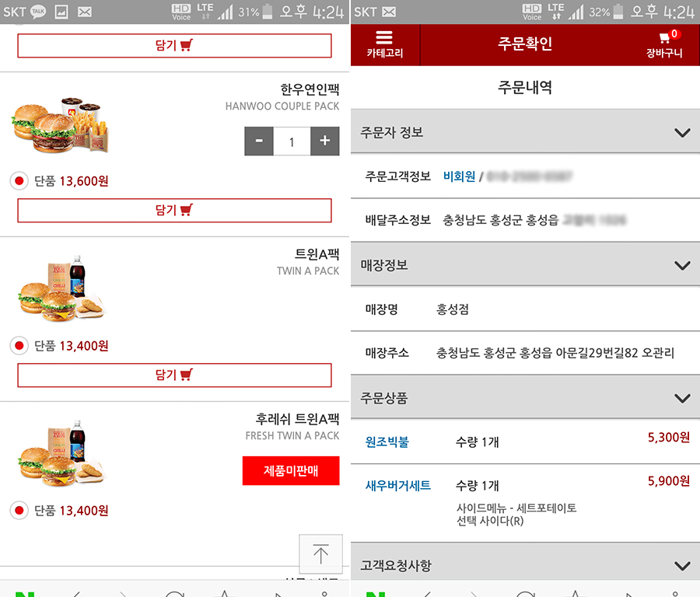
Task: Select 단품 radio for 후레쉬 트윈A팩
Action: (19, 510)
